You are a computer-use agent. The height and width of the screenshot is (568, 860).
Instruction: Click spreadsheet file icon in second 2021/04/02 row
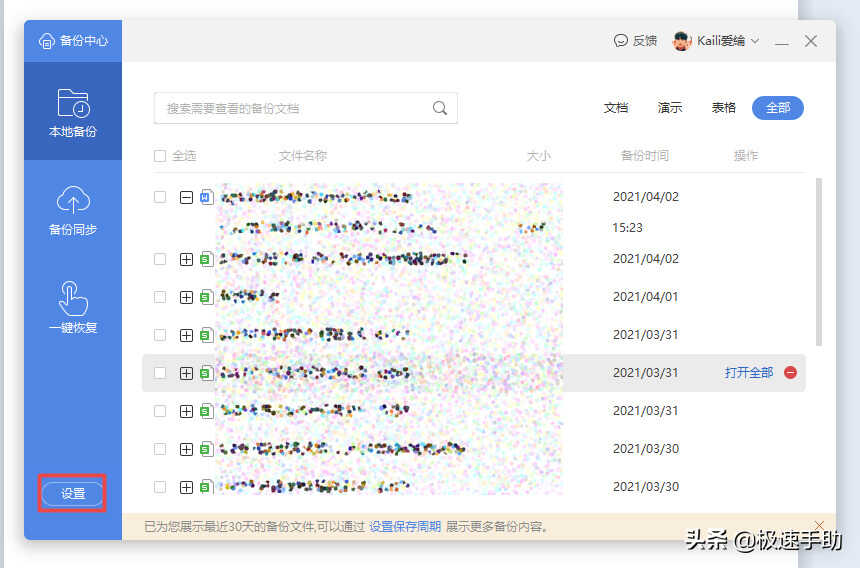206,259
